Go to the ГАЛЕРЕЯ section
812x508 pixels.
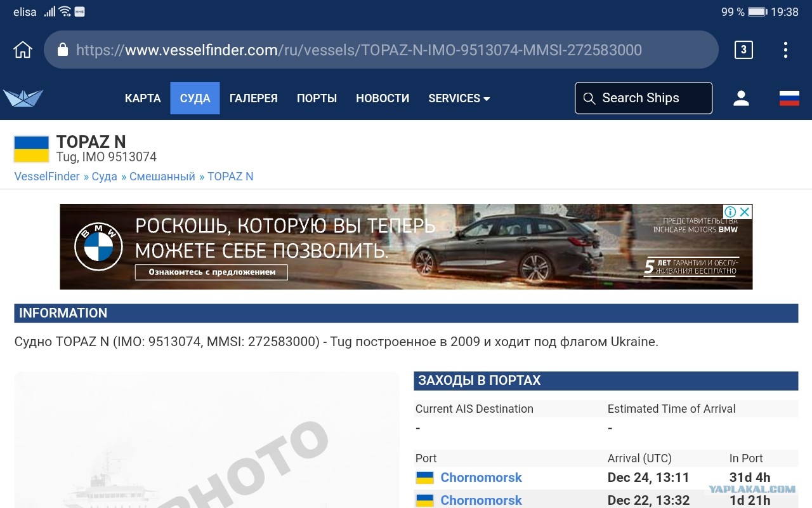(254, 98)
